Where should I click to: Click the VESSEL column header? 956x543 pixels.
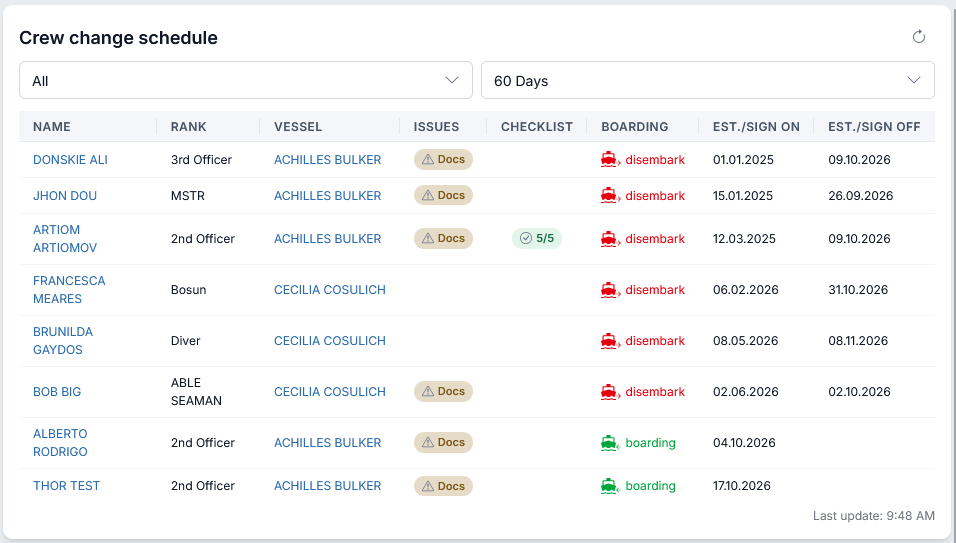point(298,127)
